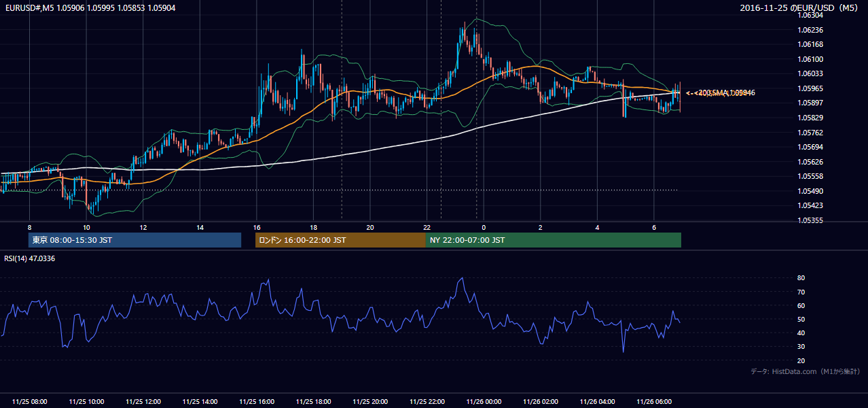This screenshot has height=408, width=868.
Task: Click price level 1.06100 on price axis
Action: pos(811,59)
